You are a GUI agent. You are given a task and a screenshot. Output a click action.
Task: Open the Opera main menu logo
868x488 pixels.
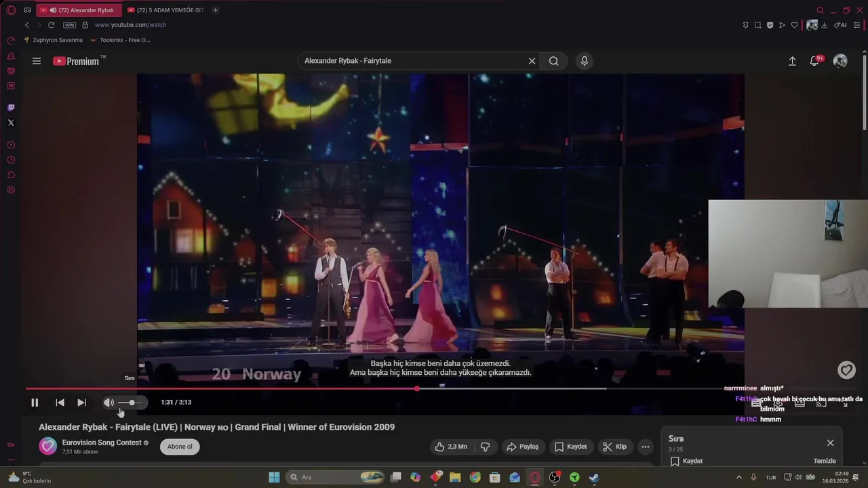pos(11,10)
